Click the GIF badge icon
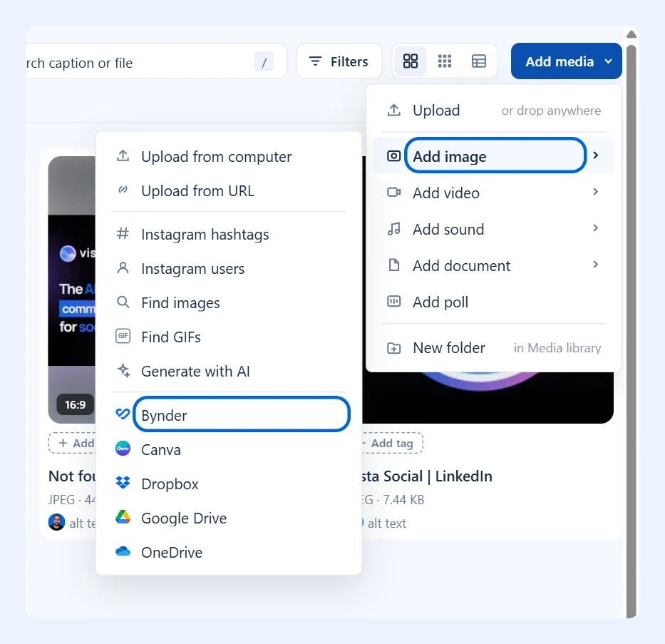Image resolution: width=665 pixels, height=644 pixels. 123,336
